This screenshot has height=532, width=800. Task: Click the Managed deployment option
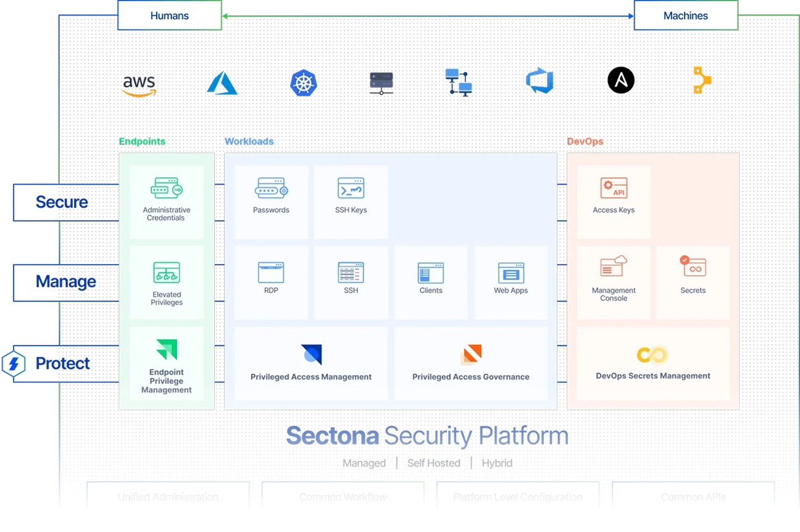pos(364,463)
